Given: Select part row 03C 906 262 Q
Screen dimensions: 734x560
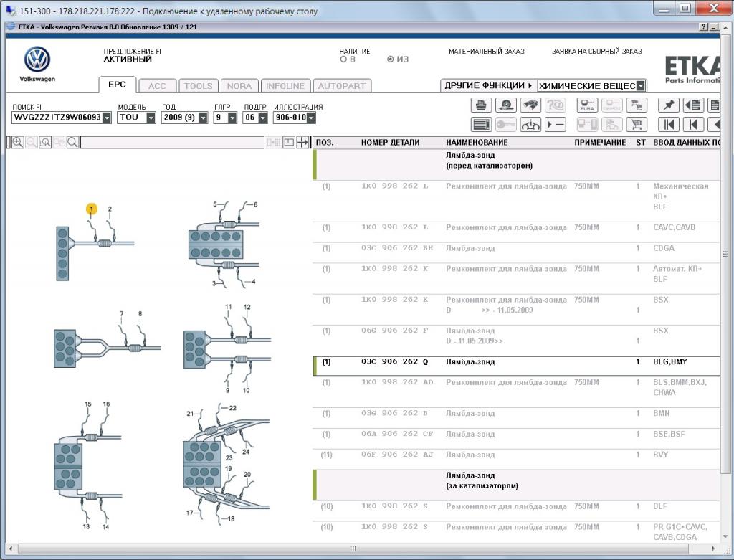Looking at the screenshot, I should click(516, 366).
